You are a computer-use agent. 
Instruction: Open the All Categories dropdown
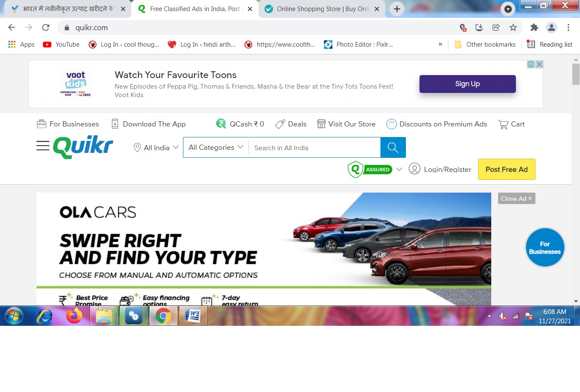pos(216,147)
